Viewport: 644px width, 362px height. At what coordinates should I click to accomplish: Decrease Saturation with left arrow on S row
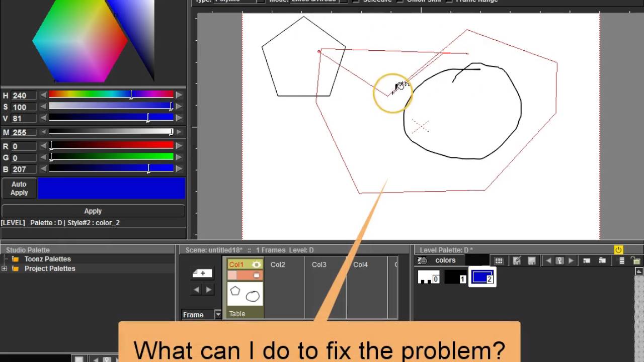pyautogui.click(x=44, y=107)
